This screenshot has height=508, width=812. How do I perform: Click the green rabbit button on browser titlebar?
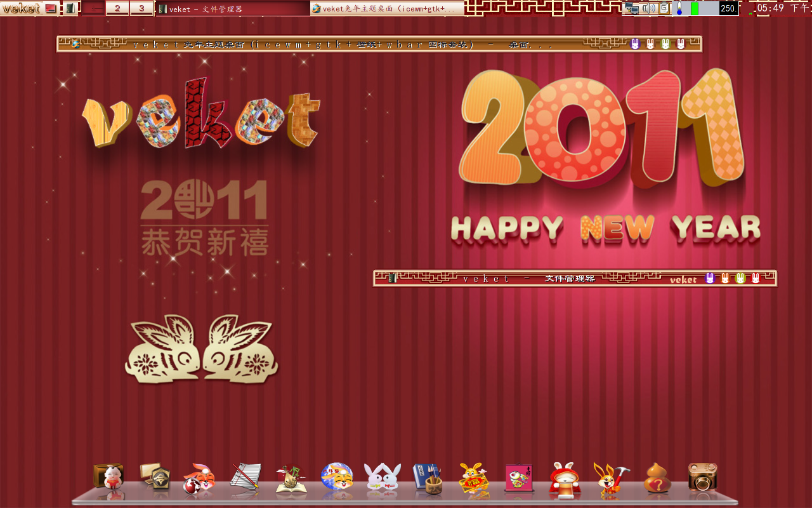665,44
